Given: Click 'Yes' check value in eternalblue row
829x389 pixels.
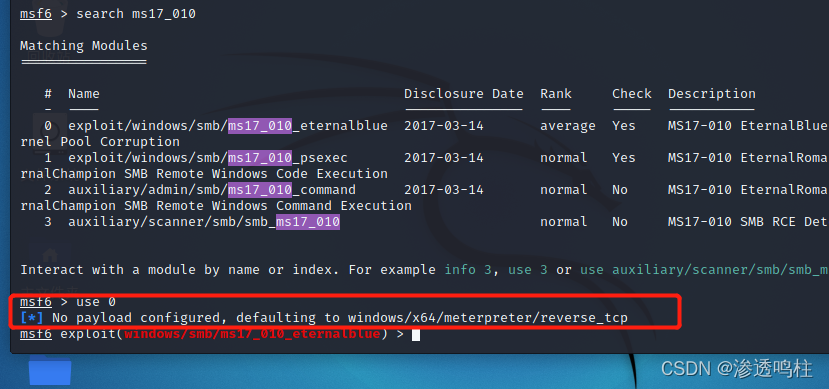Looking at the screenshot, I should (x=624, y=126).
